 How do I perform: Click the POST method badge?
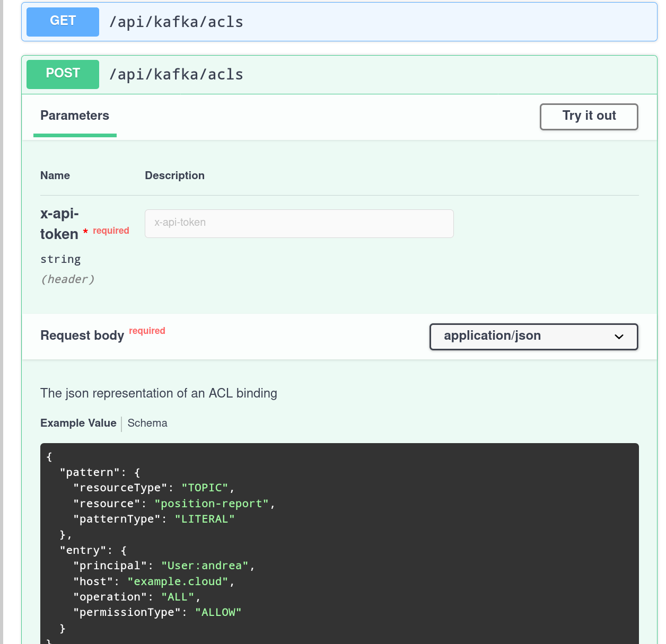(63, 74)
